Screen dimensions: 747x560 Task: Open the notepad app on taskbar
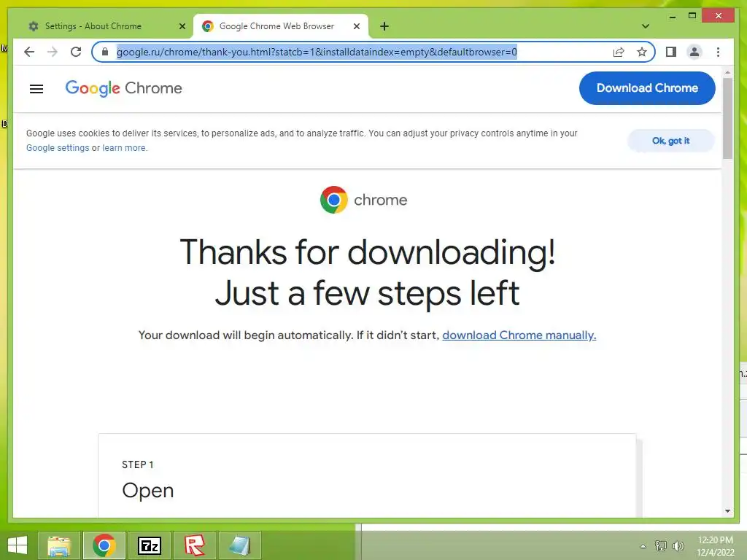pos(240,545)
